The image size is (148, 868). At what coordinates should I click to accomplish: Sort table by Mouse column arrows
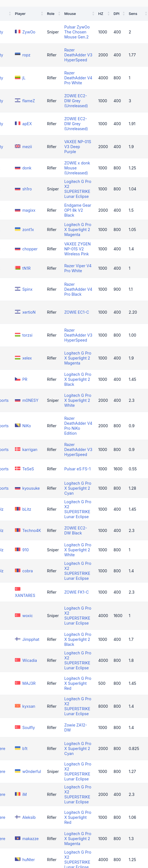(x=93, y=14)
